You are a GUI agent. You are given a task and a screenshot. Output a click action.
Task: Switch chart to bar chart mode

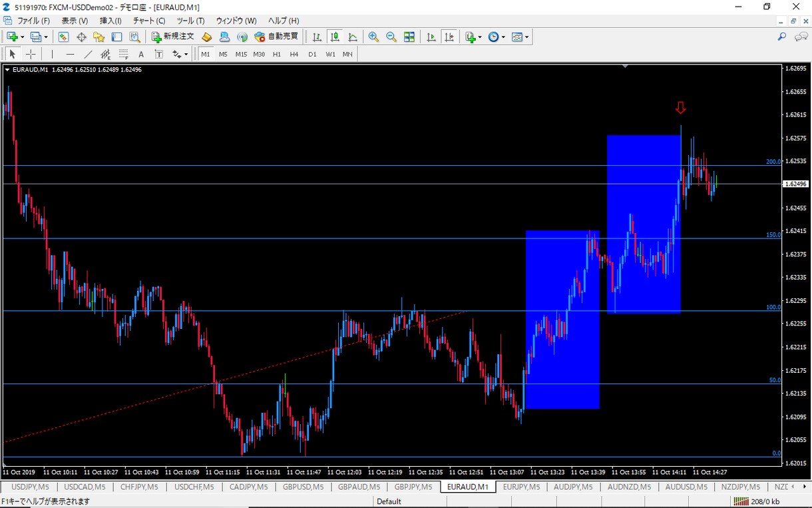[x=317, y=37]
